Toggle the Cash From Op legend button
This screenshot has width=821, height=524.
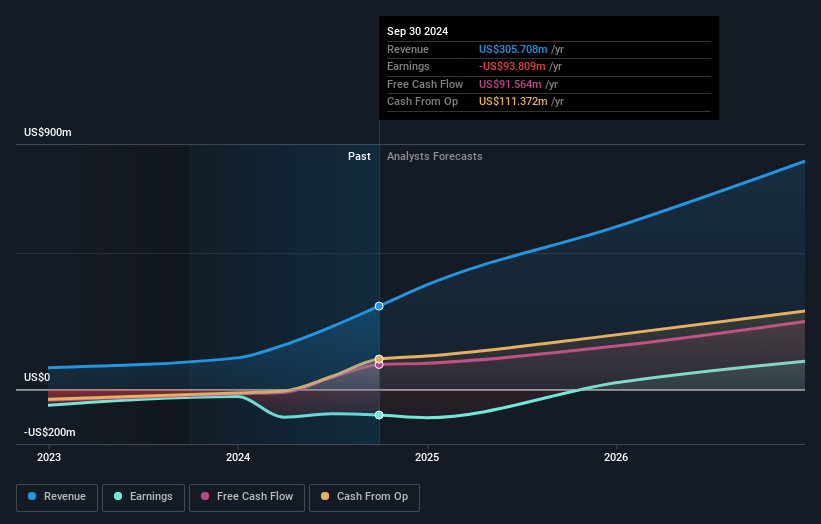tap(364, 497)
